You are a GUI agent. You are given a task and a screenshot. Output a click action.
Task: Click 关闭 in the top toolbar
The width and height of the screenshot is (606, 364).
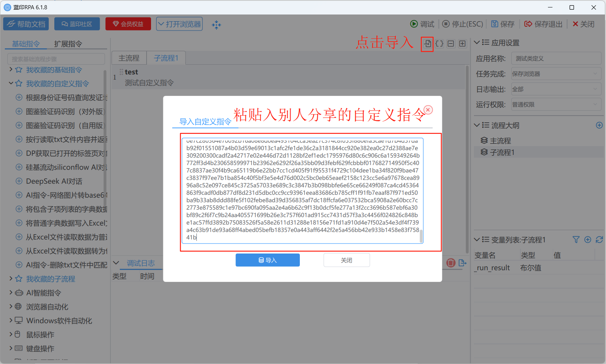pyautogui.click(x=583, y=24)
